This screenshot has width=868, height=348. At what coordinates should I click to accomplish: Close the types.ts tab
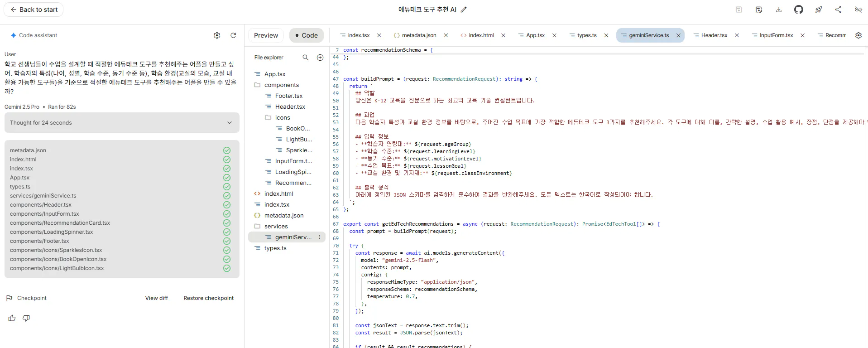[x=606, y=35]
